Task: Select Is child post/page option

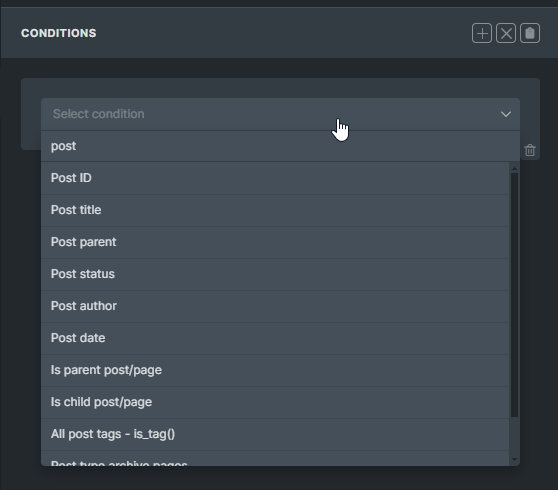Action: point(275,402)
